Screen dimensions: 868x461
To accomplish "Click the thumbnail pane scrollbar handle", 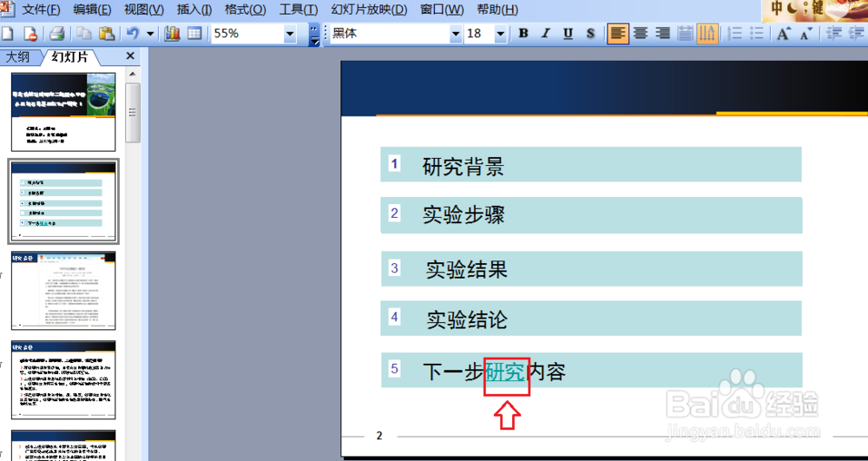I will tap(132, 113).
